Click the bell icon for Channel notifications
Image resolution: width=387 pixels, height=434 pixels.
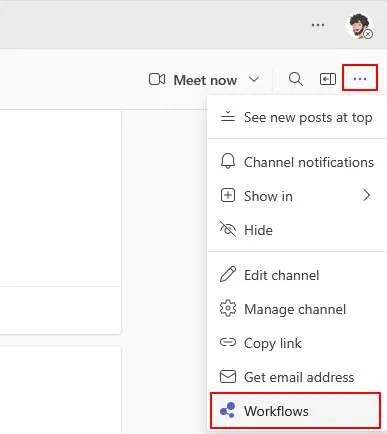pyautogui.click(x=228, y=161)
